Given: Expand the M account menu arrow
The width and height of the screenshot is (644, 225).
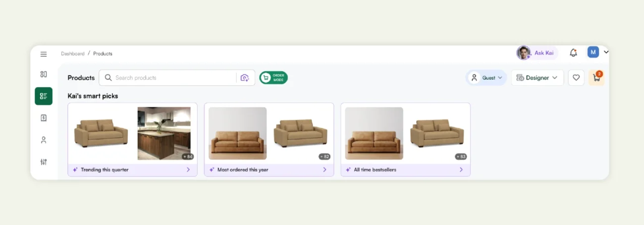Looking at the screenshot, I should [x=606, y=52].
